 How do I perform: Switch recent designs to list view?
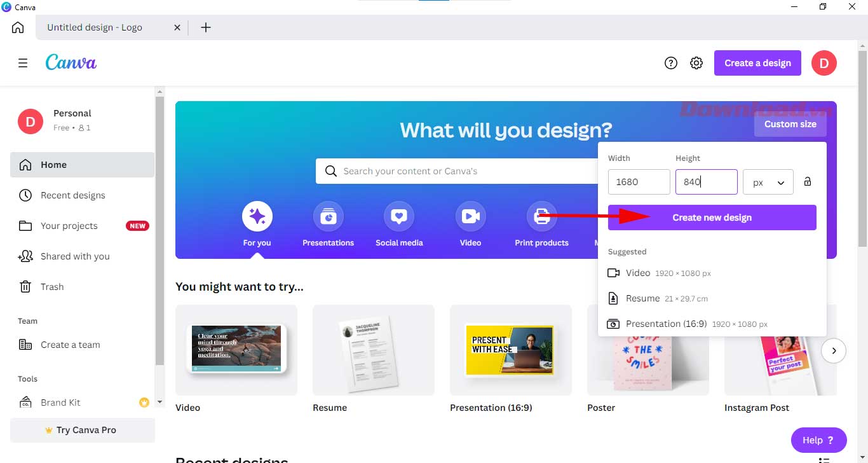tap(824, 460)
